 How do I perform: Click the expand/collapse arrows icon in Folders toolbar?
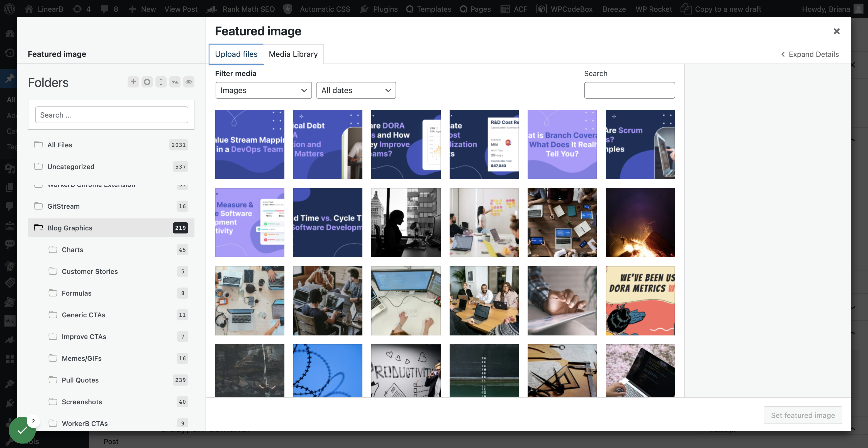tap(161, 82)
